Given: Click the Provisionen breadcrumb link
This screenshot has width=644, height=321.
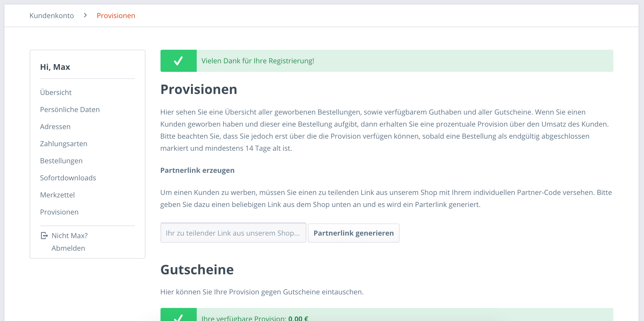Looking at the screenshot, I should (x=116, y=16).
